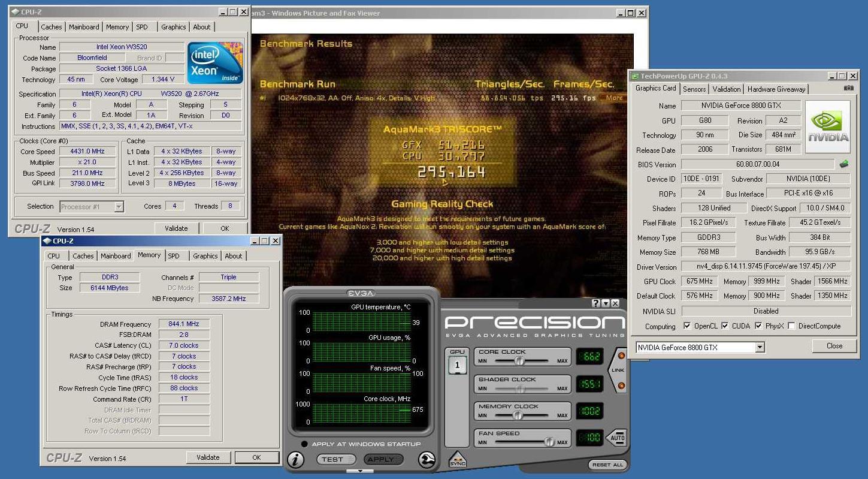Switch to Sensors tab in GPU-Z
The image size is (868, 479).
(694, 89)
